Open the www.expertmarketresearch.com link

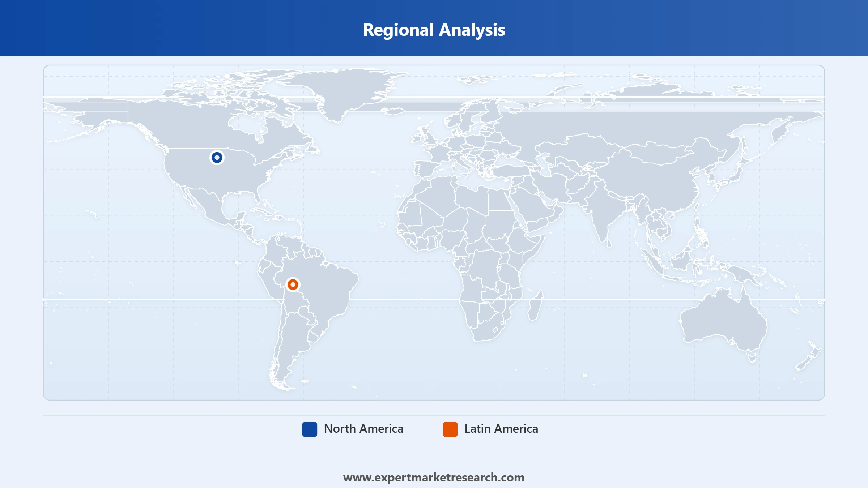[434, 478]
